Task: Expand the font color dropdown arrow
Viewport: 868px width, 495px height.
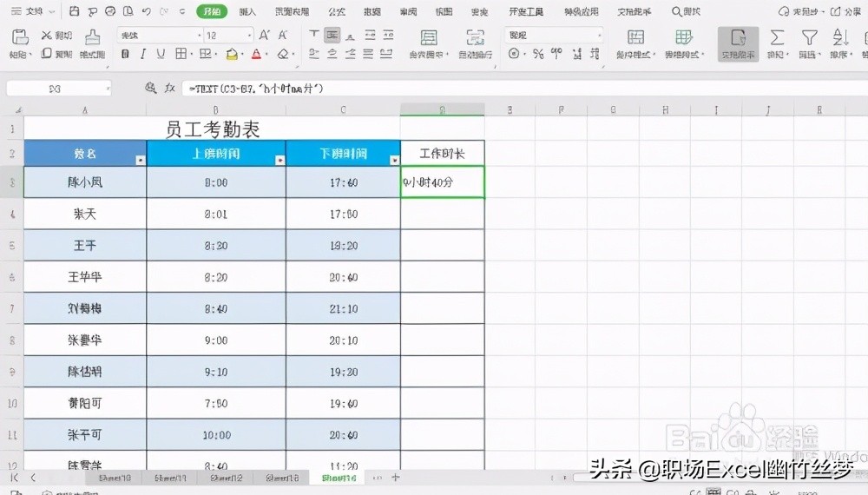Action: [266, 54]
